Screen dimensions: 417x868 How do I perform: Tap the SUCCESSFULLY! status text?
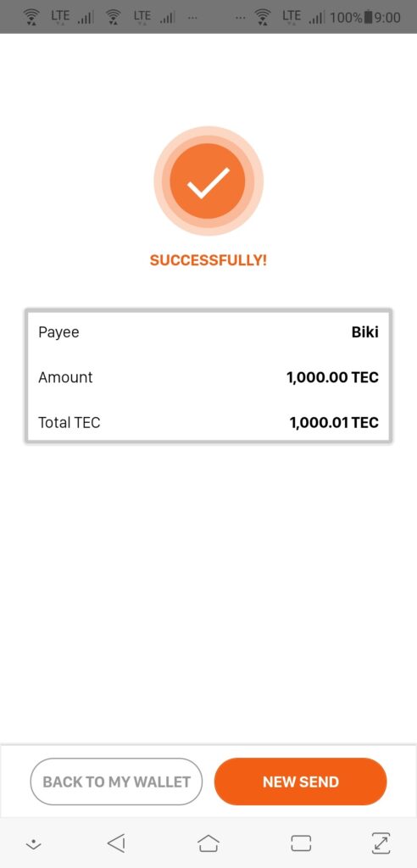pos(208,260)
